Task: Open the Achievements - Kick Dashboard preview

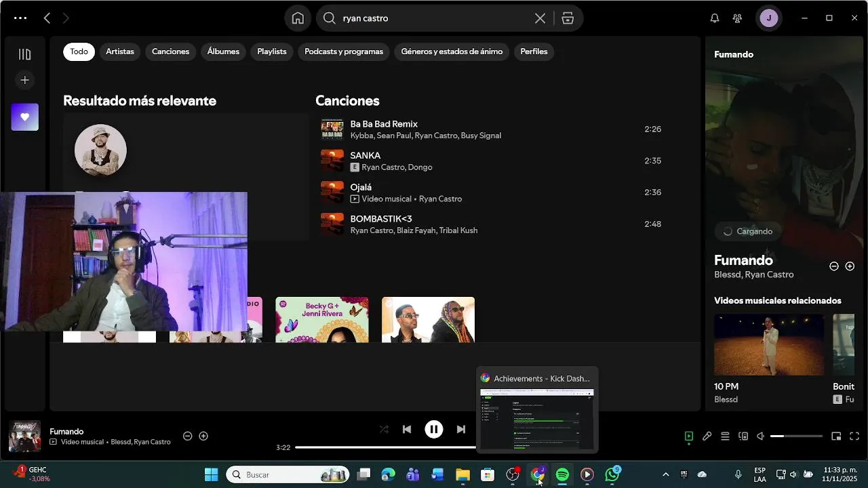Action: (x=537, y=409)
